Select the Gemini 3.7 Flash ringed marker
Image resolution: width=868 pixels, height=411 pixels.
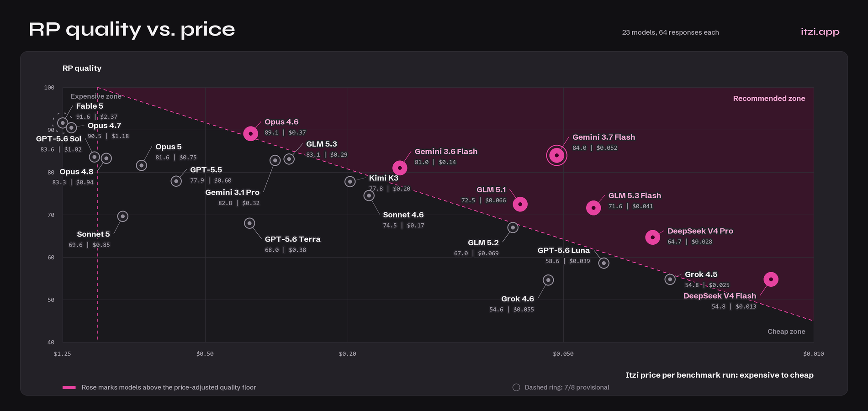coord(556,155)
